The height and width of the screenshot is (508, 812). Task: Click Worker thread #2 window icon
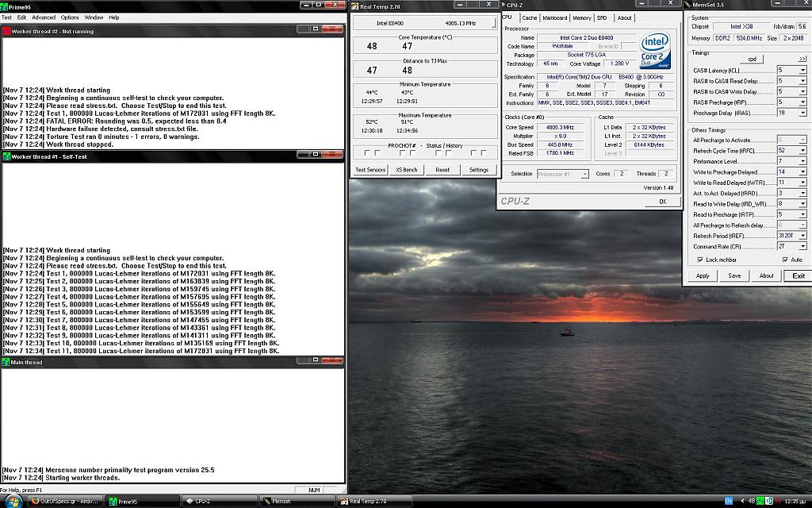click(6, 31)
